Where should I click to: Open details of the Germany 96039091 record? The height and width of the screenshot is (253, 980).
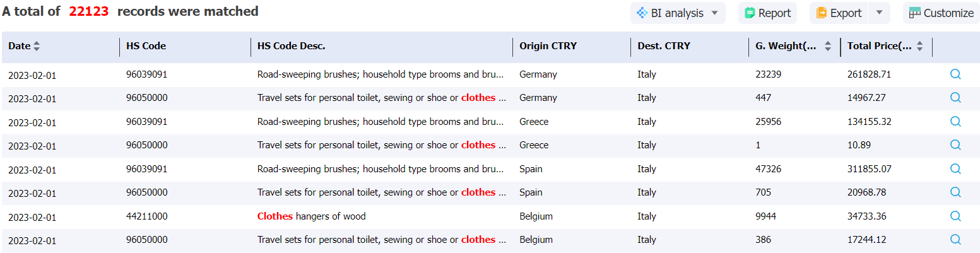coord(955,74)
